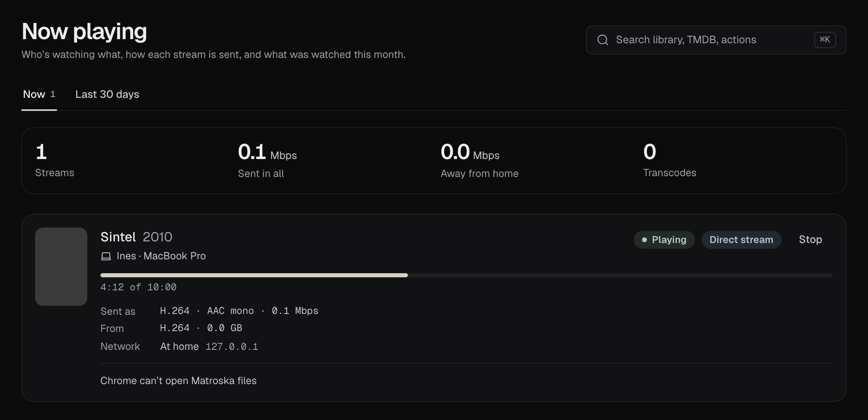
Task: Select the H.264 · 0.0 GB value
Action: [x=201, y=328]
